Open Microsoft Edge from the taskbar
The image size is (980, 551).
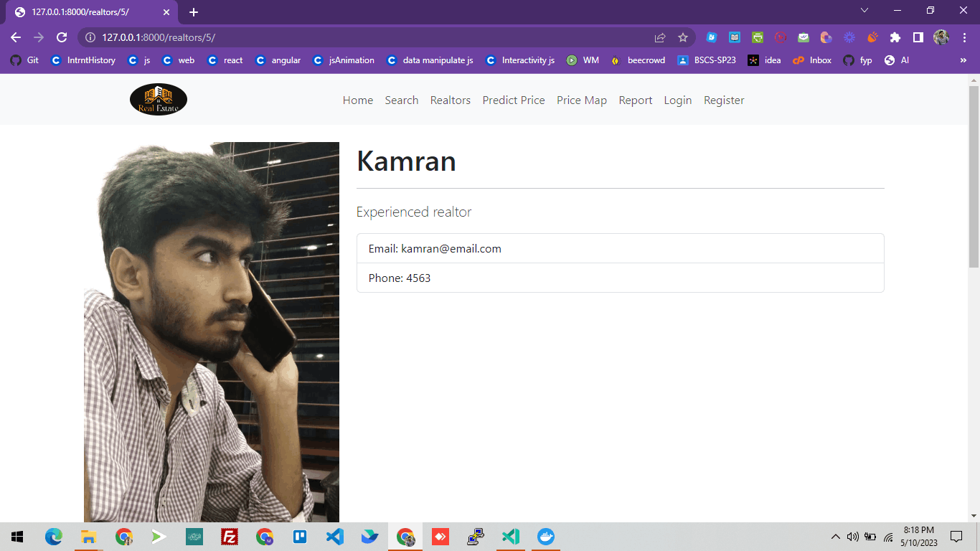click(x=54, y=537)
